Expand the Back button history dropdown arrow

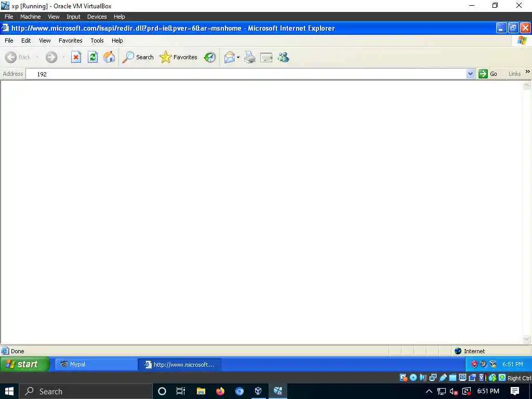point(37,57)
